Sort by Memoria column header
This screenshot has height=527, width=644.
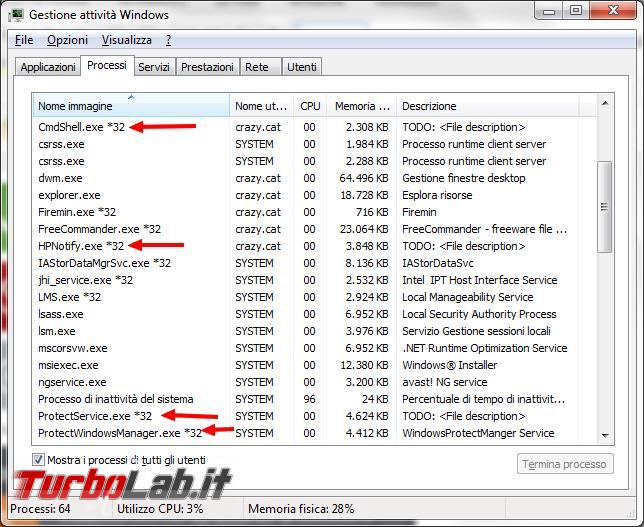(362, 106)
